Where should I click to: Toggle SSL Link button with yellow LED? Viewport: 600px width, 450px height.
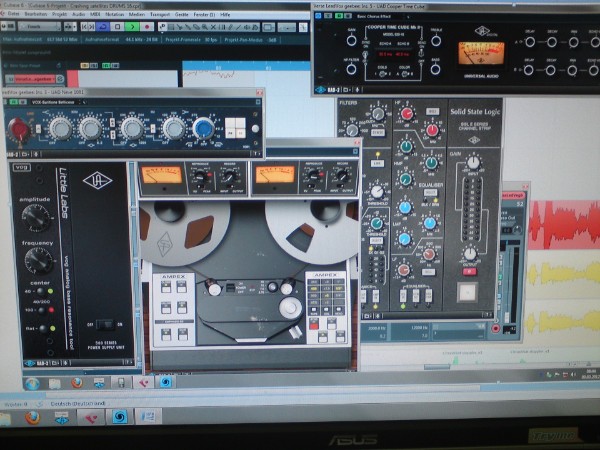click(x=377, y=163)
